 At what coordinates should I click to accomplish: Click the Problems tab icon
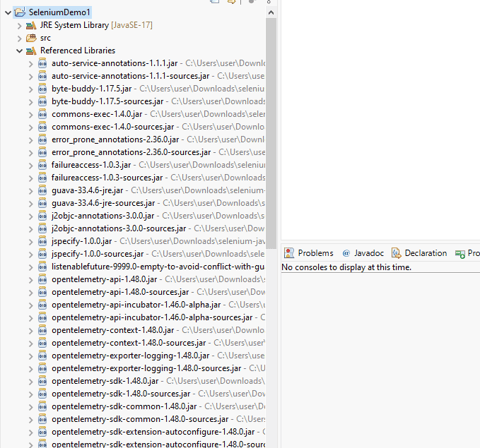click(x=289, y=253)
